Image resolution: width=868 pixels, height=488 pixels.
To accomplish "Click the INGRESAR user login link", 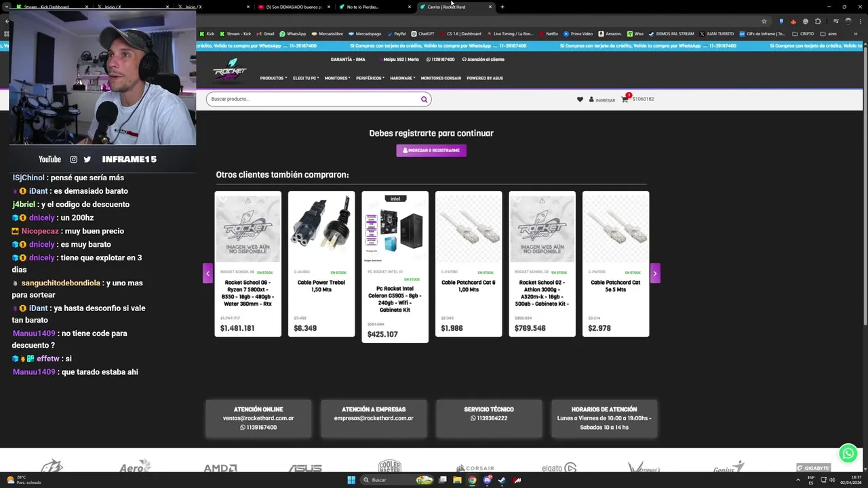I will point(602,100).
